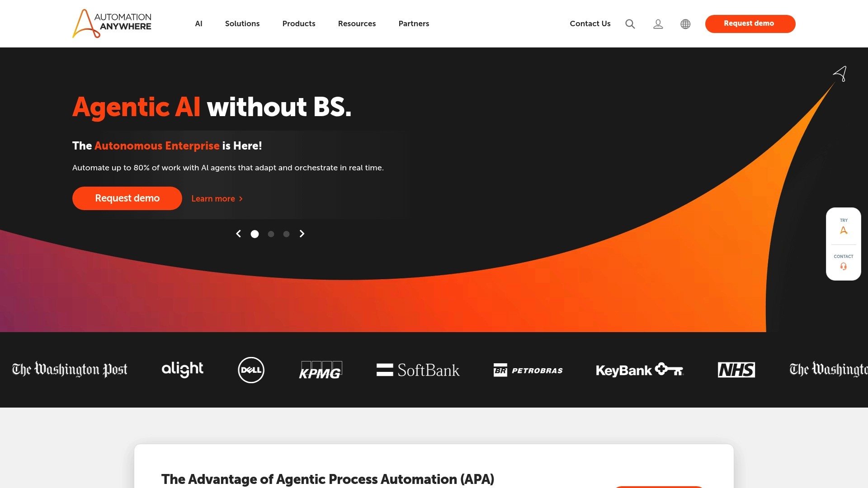868x488 pixels.
Task: Select the second carousel slide dot
Action: (x=271, y=234)
